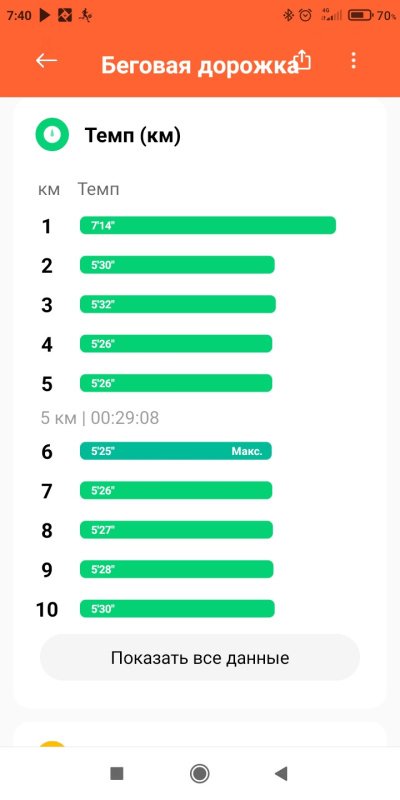This screenshot has width=400, height=800.
Task: Open the share icon in header
Action: 304,60
